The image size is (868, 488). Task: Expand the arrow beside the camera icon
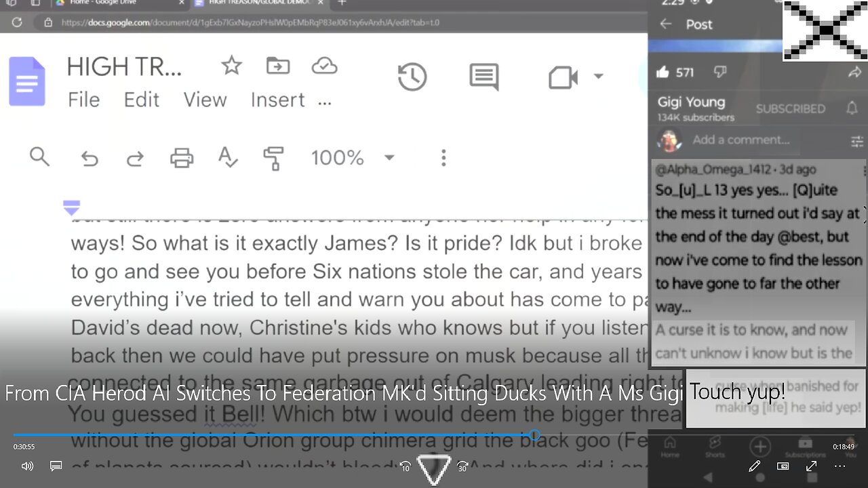(598, 76)
